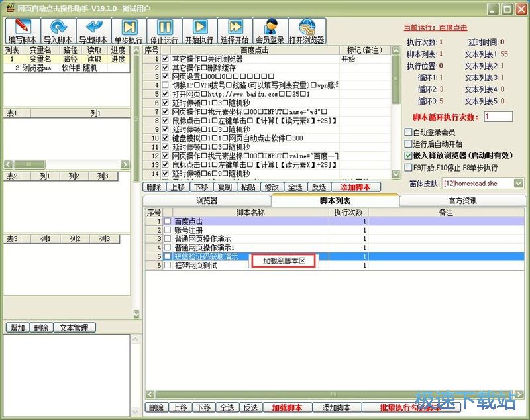Switch to the 脚本列表 tab
The height and width of the screenshot is (420, 530).
point(335,201)
